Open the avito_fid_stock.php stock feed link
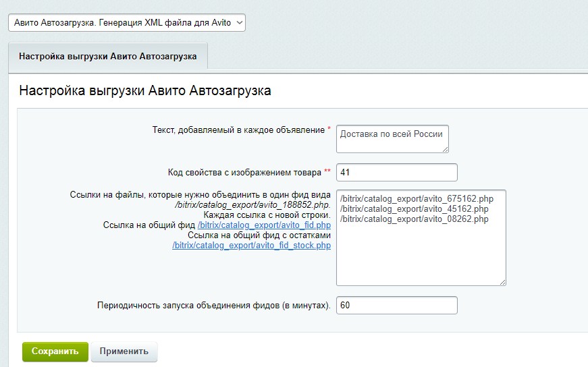 pyautogui.click(x=252, y=246)
